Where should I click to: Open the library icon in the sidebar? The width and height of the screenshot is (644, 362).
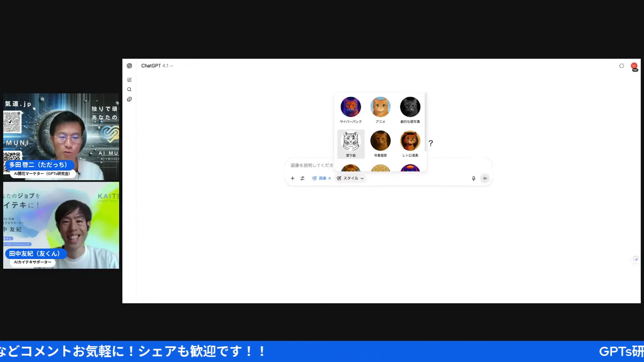129,99
